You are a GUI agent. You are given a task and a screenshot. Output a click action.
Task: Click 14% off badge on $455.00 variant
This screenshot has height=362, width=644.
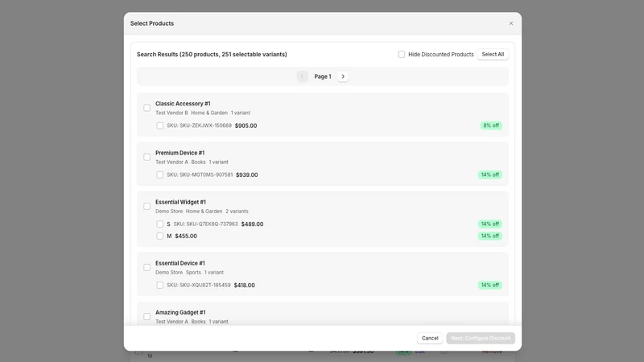tap(490, 236)
